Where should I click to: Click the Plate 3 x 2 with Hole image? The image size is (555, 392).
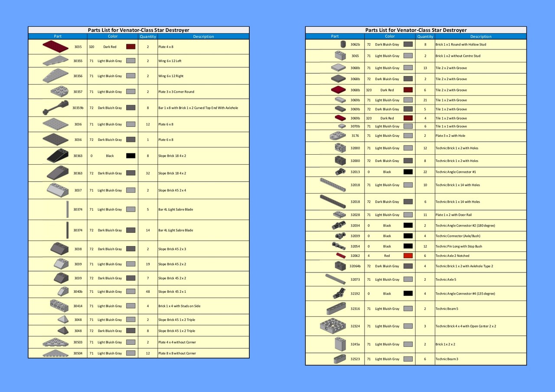tap(338, 136)
